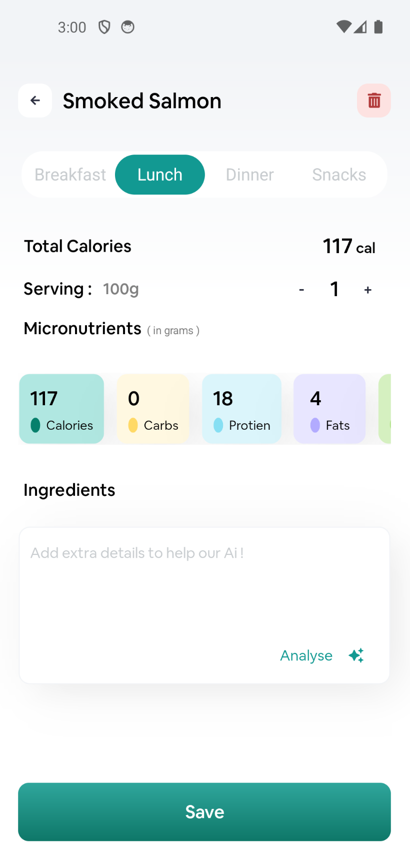The image size is (410, 868).
Task: Focus the ingredients details text field
Action: click(204, 585)
